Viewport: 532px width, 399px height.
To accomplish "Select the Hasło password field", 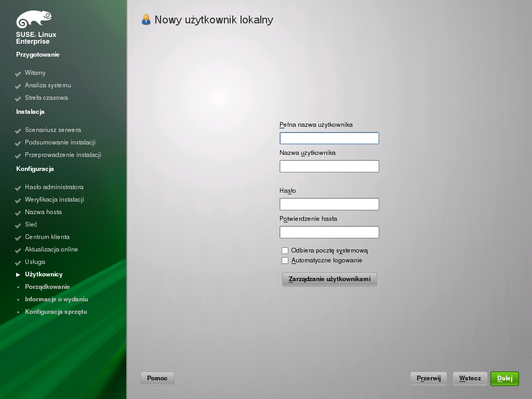I will pyautogui.click(x=329, y=204).
